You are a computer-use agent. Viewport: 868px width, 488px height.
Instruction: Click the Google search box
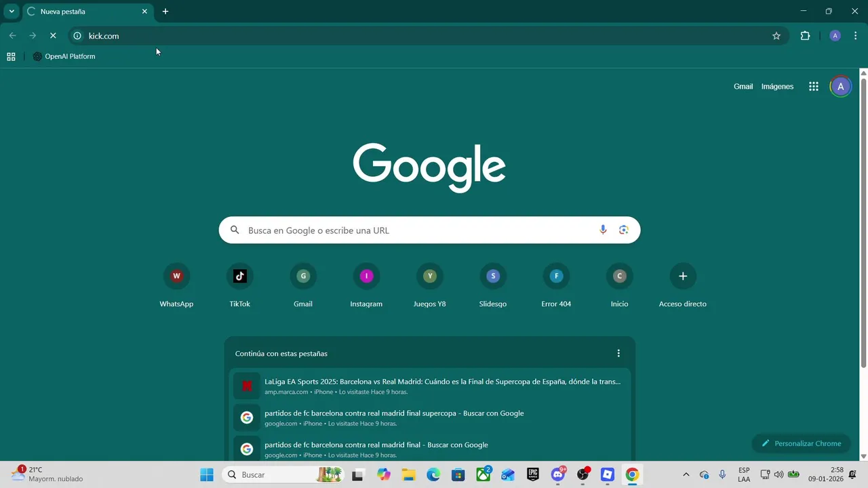point(429,230)
